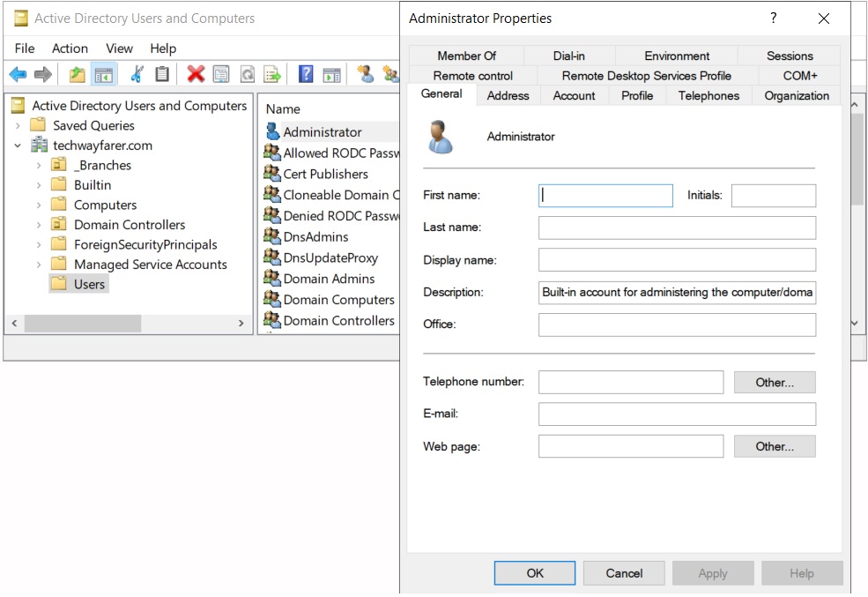Click the Up one level folder icon
This screenshot has width=868, height=597.
(78, 75)
